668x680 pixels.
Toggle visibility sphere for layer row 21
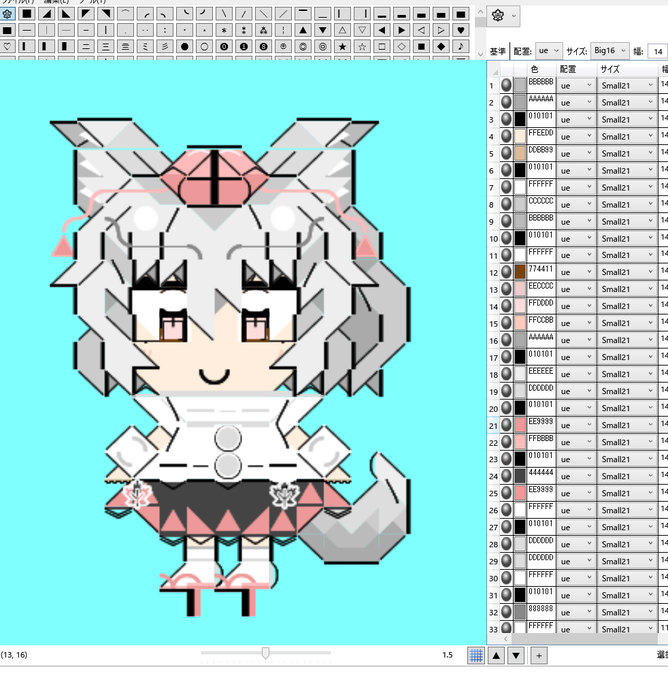(x=506, y=425)
